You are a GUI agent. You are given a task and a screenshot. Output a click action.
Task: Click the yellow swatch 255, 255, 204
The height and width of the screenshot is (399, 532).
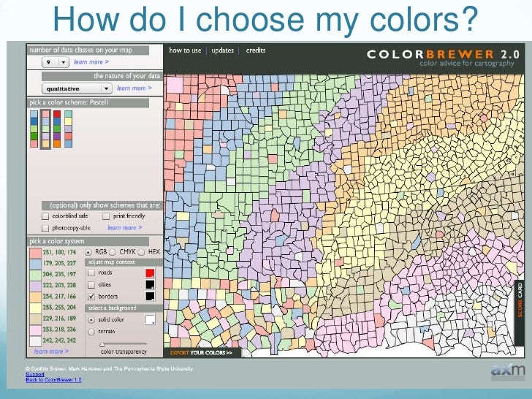(35, 308)
